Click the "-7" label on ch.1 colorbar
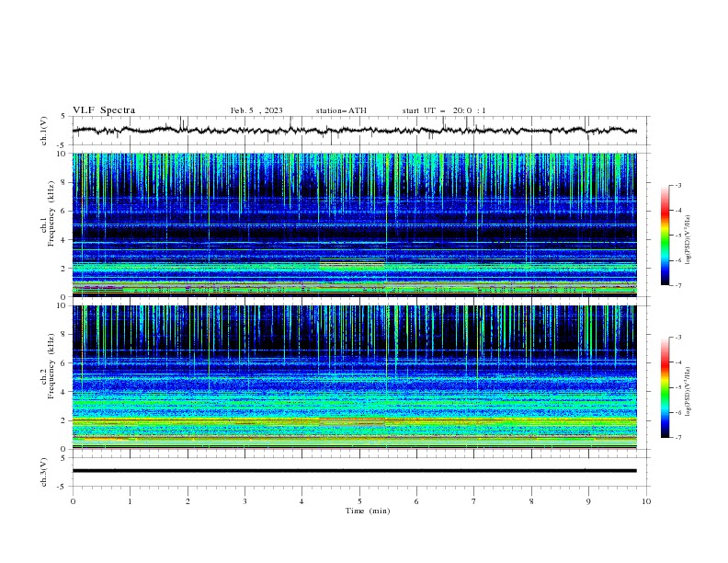The image size is (728, 563). pos(678,285)
